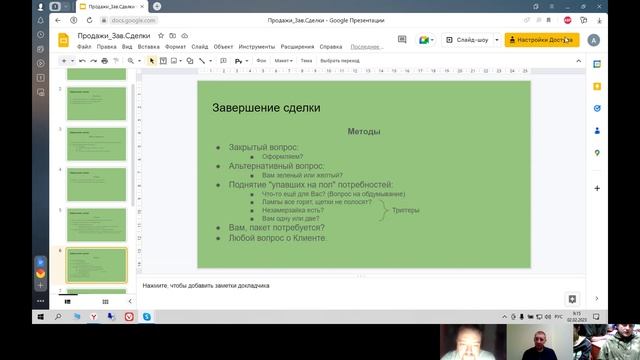Open the red ABP extension icon
The width and height of the screenshot is (640, 360).
pos(567,20)
